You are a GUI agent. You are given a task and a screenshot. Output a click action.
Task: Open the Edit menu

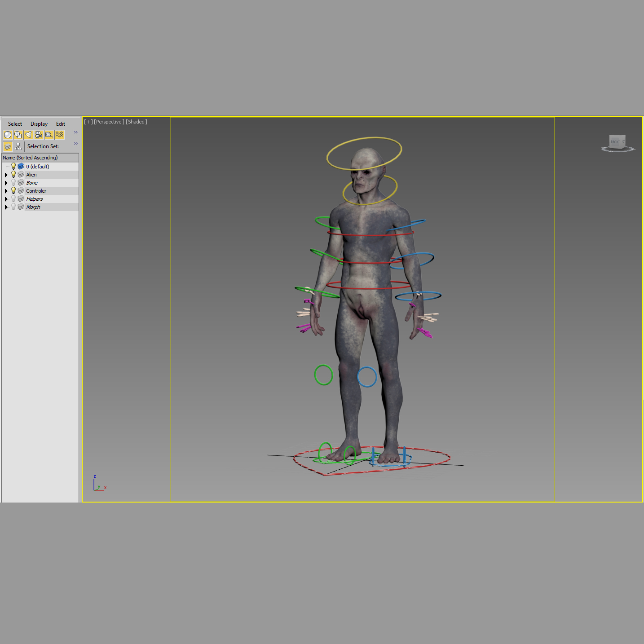pyautogui.click(x=60, y=124)
